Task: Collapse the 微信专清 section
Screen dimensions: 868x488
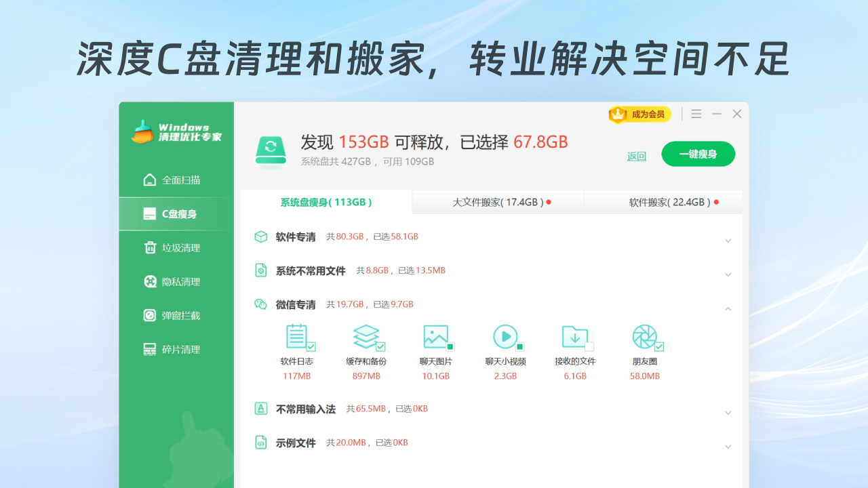Action: (728, 308)
